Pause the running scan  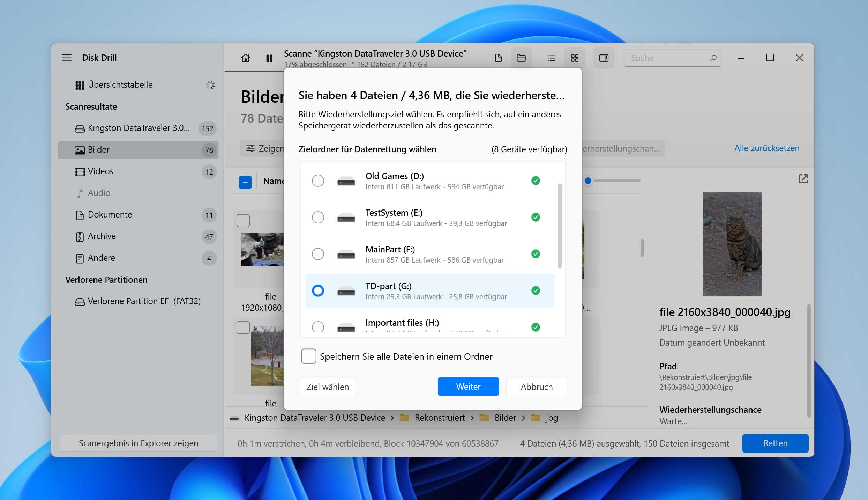[269, 58]
